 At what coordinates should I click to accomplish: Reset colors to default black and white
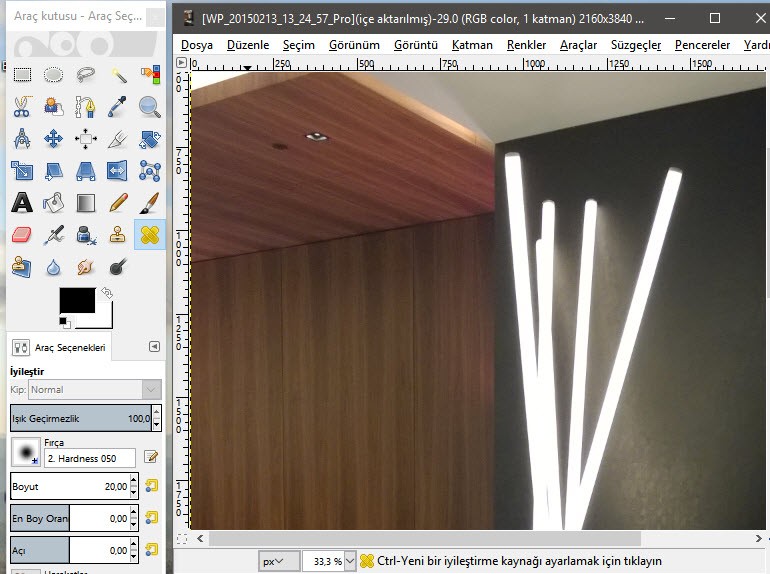point(65,322)
